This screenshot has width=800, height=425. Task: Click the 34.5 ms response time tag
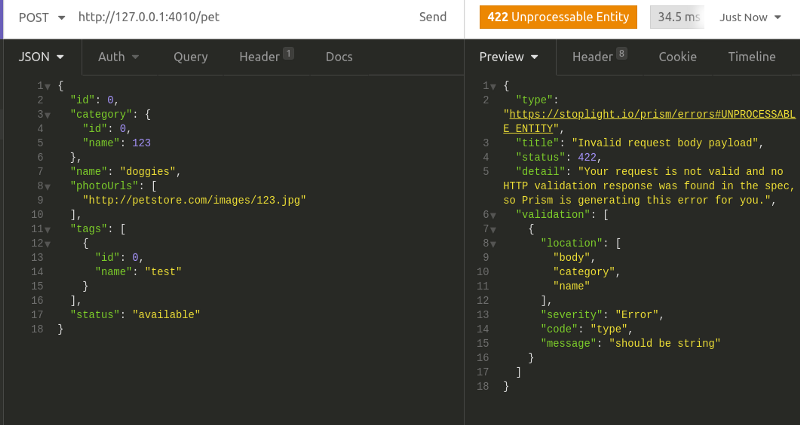(677, 17)
